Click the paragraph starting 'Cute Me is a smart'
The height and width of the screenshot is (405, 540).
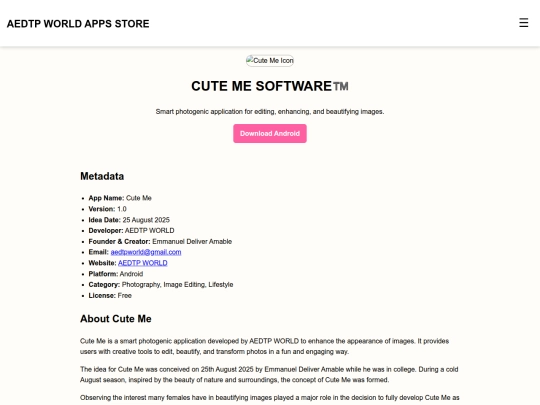[x=264, y=346]
